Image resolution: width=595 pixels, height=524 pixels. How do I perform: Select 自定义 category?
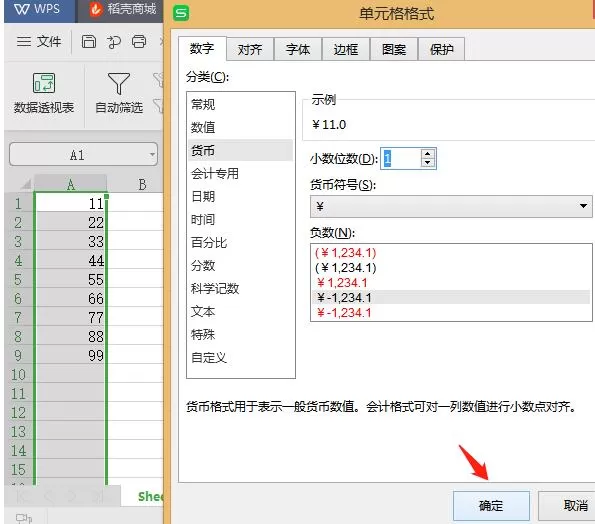point(241,357)
